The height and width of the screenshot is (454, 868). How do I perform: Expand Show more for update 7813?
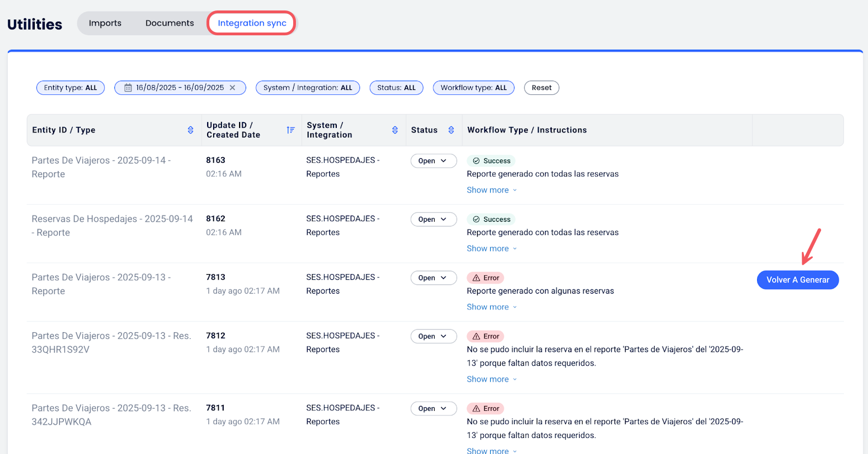491,307
